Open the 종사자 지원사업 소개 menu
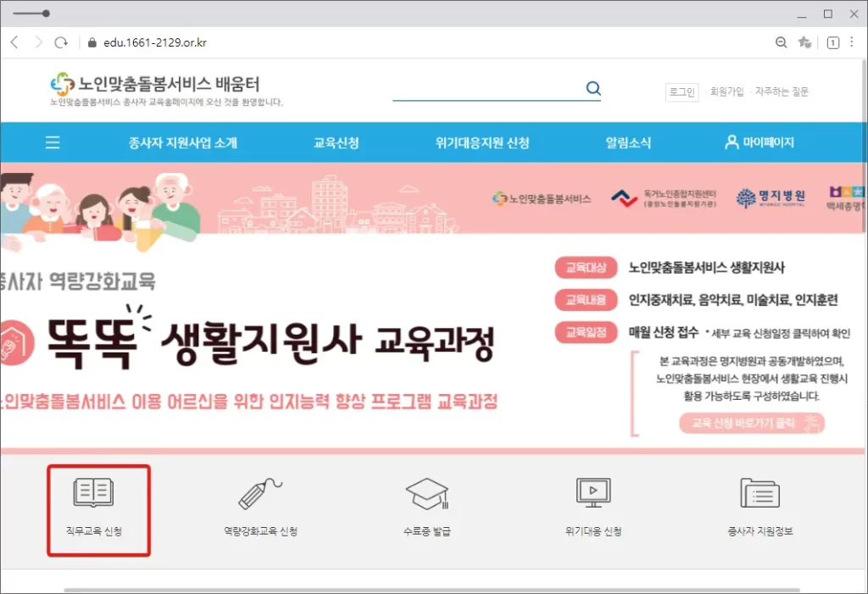 pos(183,143)
